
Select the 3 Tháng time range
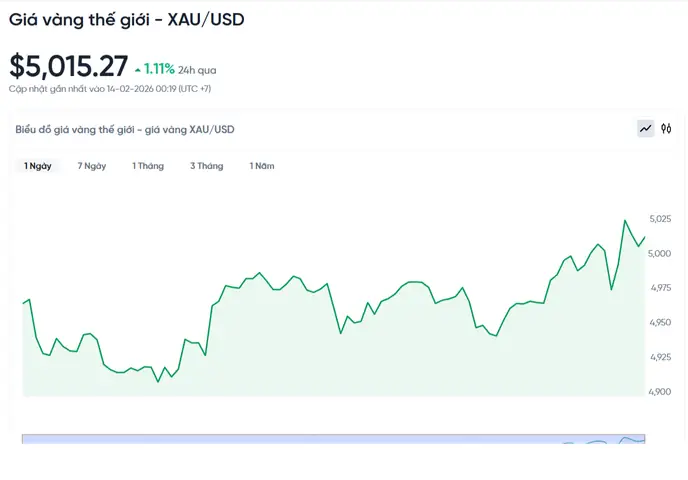pyautogui.click(x=207, y=166)
